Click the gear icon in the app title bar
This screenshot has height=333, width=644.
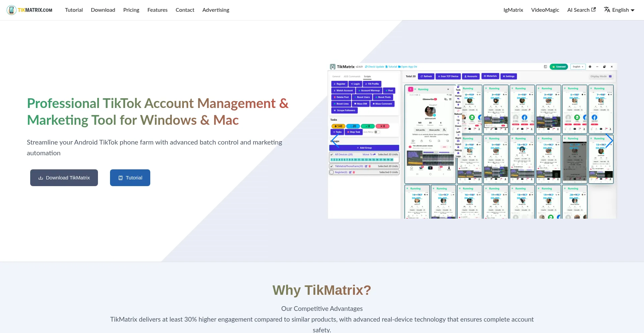[x=590, y=67]
